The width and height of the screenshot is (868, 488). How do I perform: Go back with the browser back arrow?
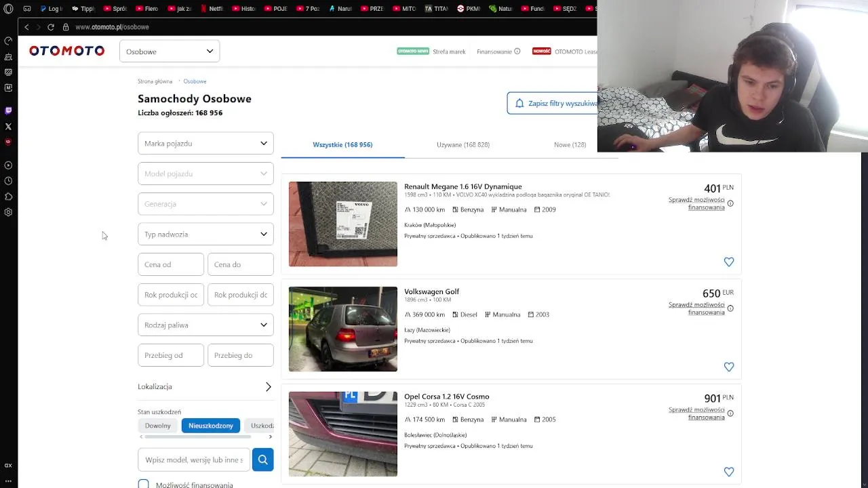[26, 27]
